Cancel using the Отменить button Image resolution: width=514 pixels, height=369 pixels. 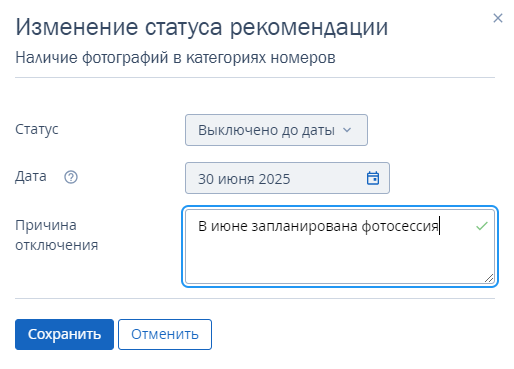tap(165, 334)
